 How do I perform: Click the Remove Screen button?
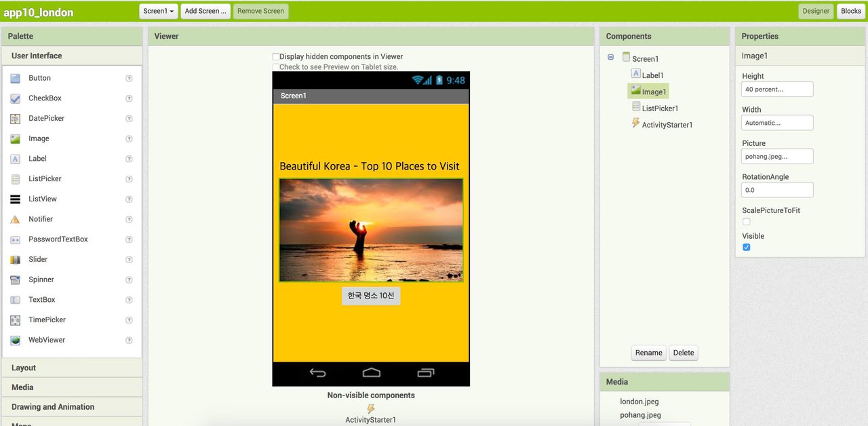[x=260, y=12]
